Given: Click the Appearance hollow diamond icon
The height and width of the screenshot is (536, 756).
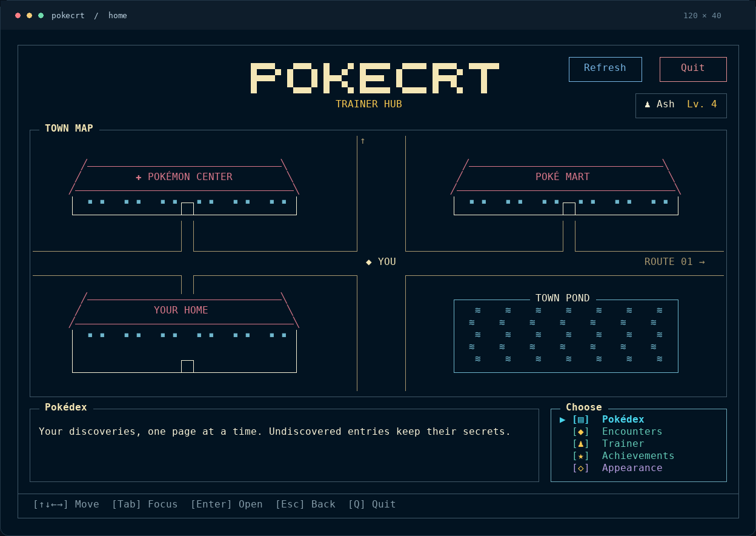Looking at the screenshot, I should [x=581, y=468].
